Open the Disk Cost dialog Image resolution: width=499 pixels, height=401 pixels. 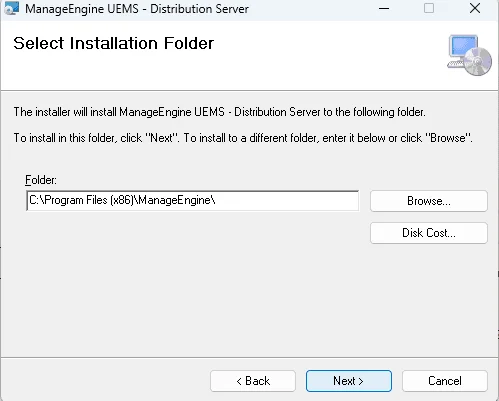click(x=429, y=233)
